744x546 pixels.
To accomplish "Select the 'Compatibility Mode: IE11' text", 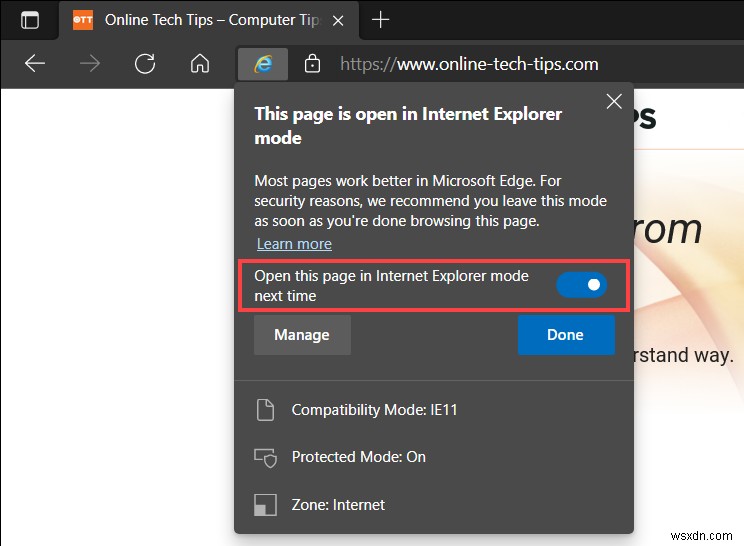I will click(374, 410).
